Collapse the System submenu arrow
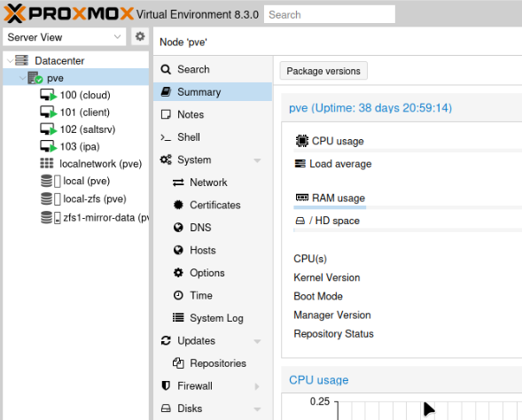 click(257, 160)
